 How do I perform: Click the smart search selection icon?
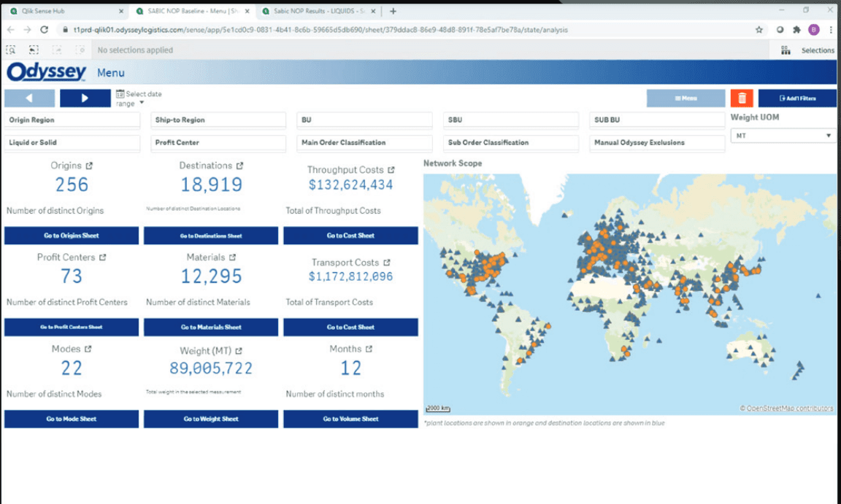point(11,50)
